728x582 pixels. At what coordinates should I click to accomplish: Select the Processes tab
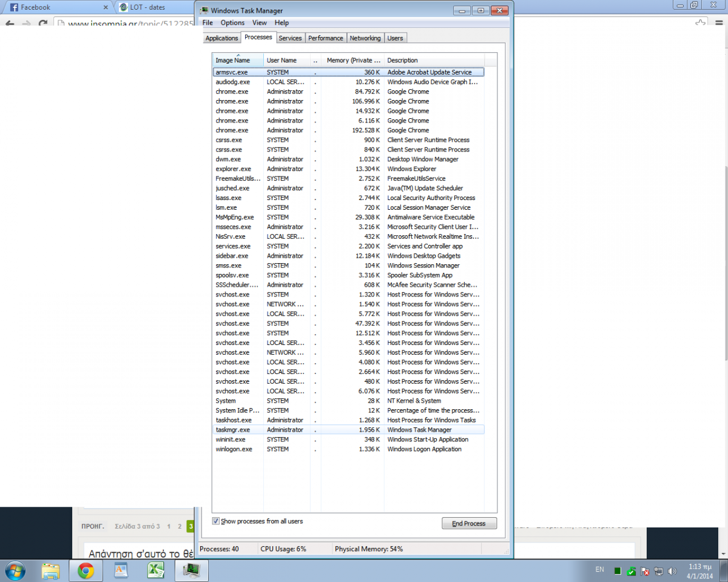(258, 37)
